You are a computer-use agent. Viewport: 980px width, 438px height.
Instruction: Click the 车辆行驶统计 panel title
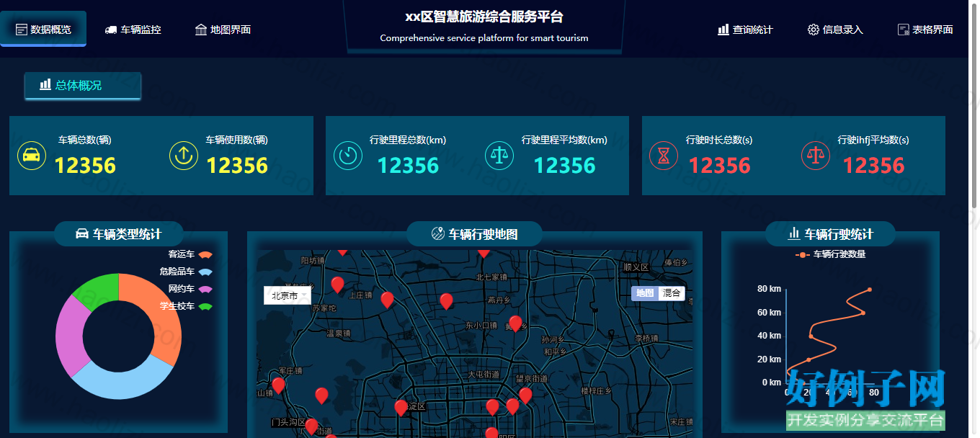tap(839, 234)
